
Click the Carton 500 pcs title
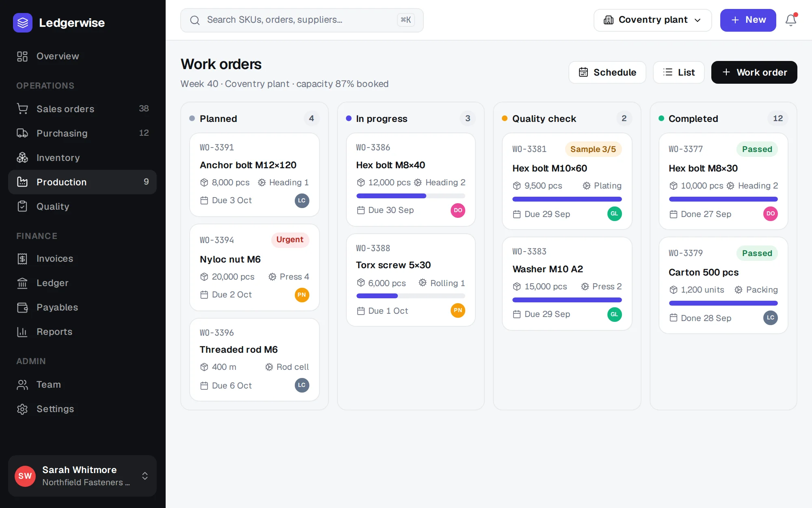(x=703, y=272)
